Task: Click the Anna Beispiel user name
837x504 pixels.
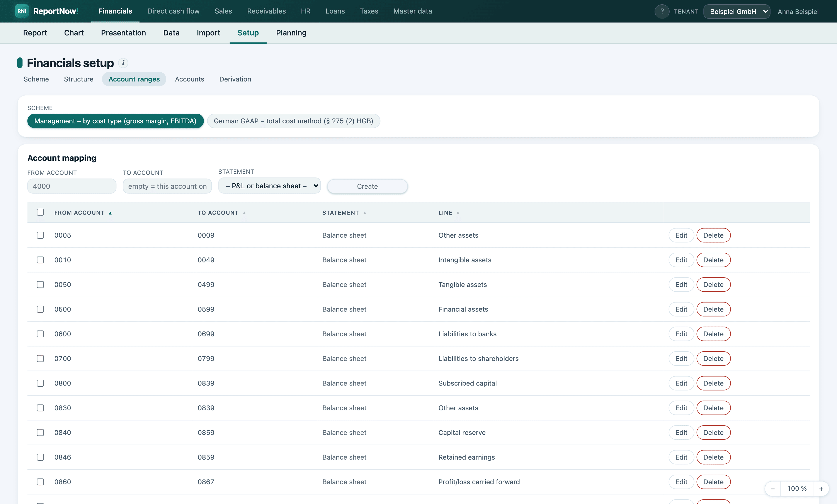Action: click(798, 12)
